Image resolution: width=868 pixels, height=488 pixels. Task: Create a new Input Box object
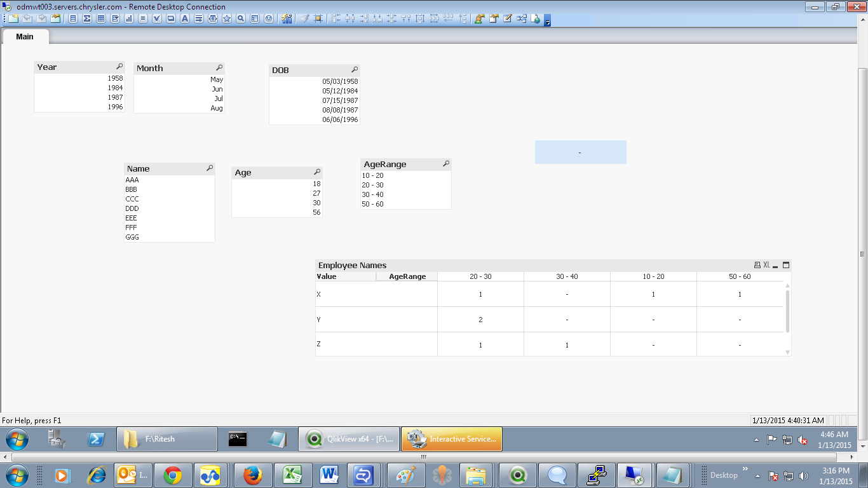(143, 19)
